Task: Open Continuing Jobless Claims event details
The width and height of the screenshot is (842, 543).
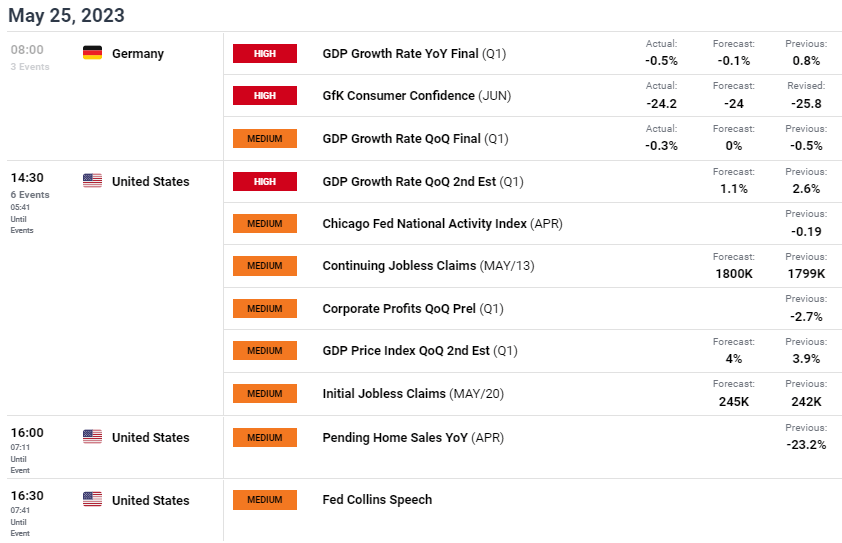Action: click(428, 266)
